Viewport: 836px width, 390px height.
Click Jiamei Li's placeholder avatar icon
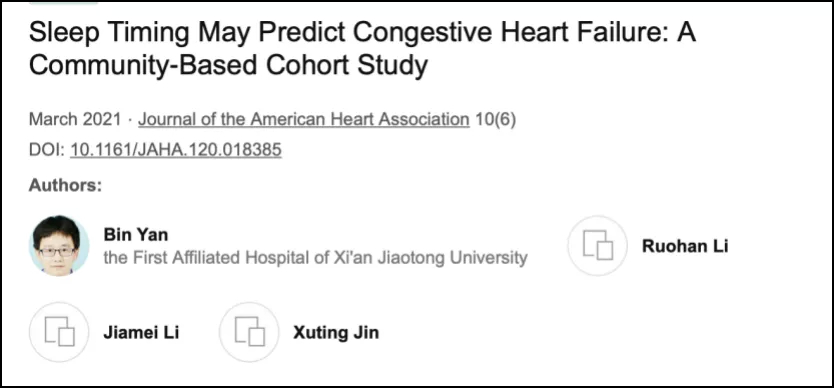[58, 332]
